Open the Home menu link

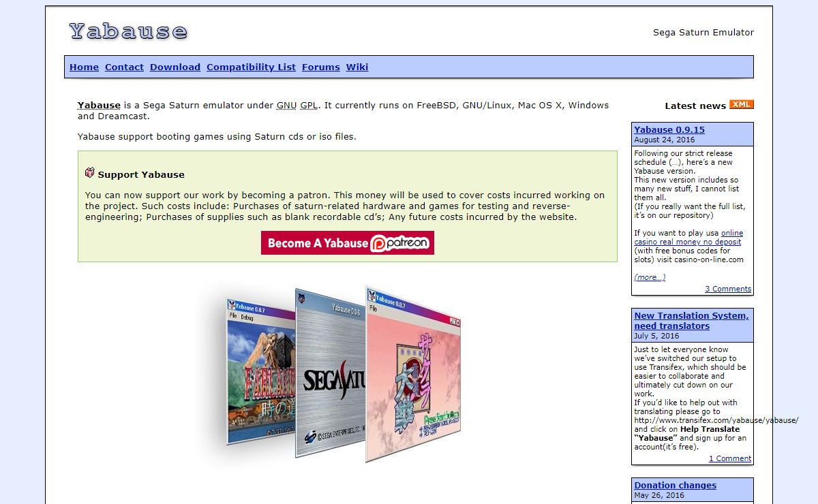pyautogui.click(x=84, y=67)
